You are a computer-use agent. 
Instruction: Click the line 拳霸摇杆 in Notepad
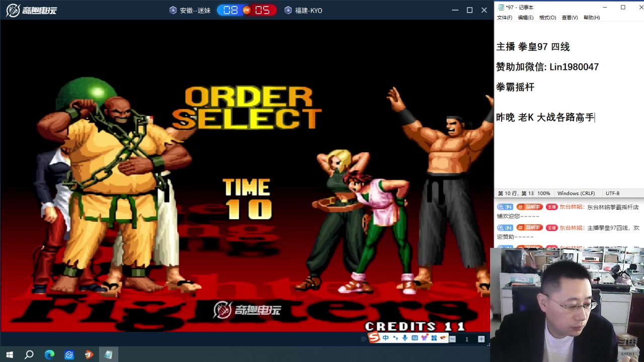point(515,87)
